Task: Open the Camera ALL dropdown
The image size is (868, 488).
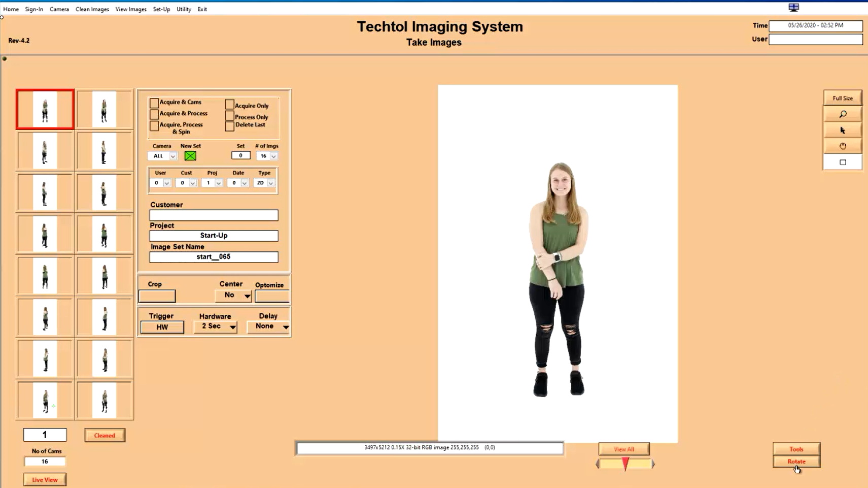Action: [162, 156]
